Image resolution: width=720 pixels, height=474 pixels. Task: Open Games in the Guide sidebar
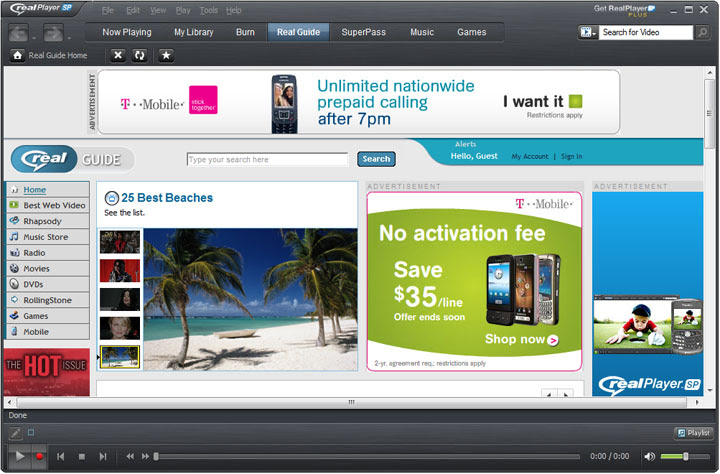coord(48,316)
